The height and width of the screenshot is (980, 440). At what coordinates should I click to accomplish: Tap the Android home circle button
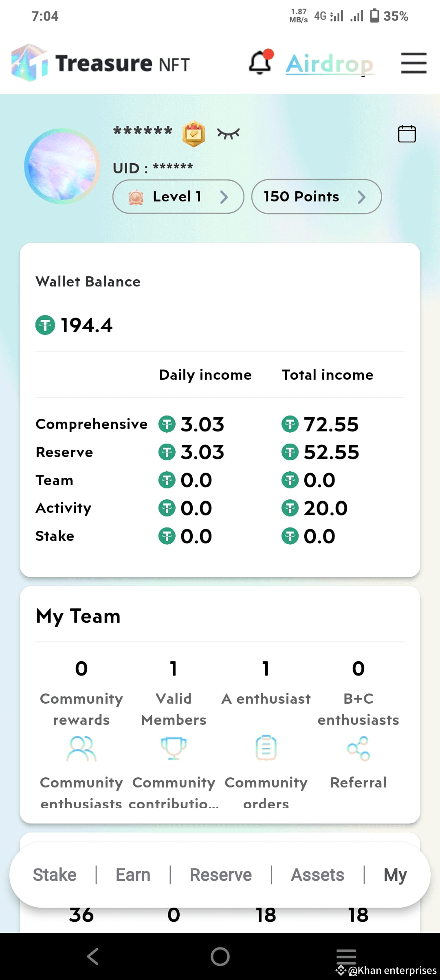[220, 956]
